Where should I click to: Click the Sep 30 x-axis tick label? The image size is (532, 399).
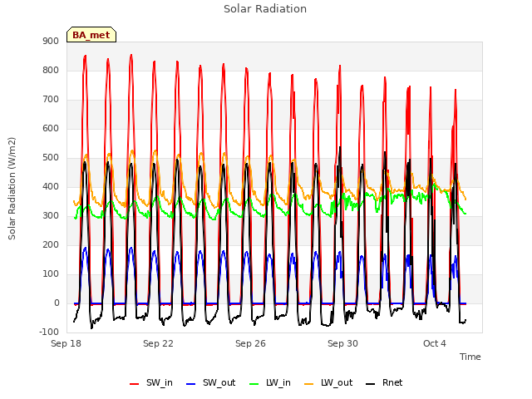point(342,343)
